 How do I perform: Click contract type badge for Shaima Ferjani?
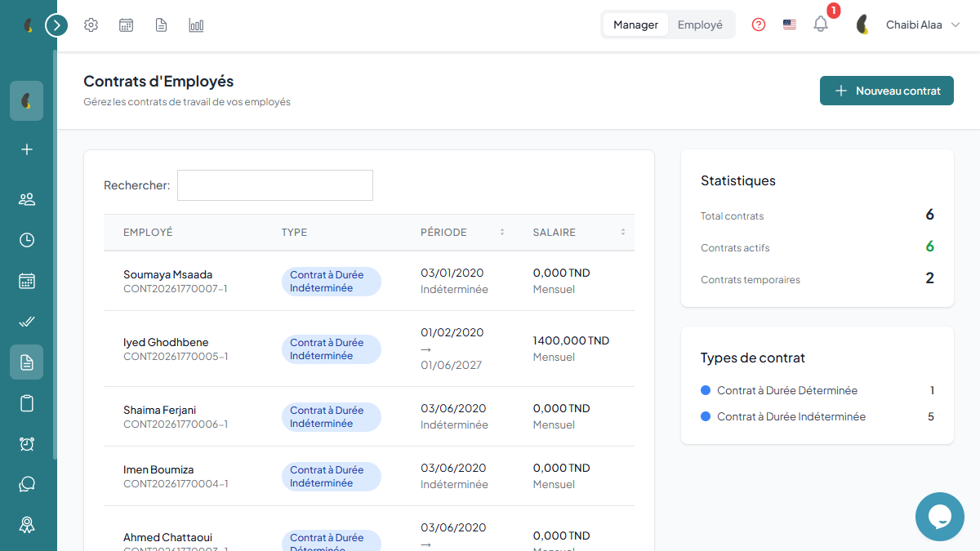coord(332,417)
